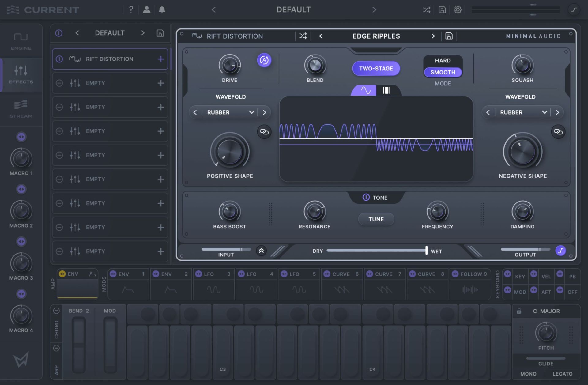The width and height of the screenshot is (588, 385).
Task: Go to previous positive wavefold type
Action: click(x=195, y=112)
